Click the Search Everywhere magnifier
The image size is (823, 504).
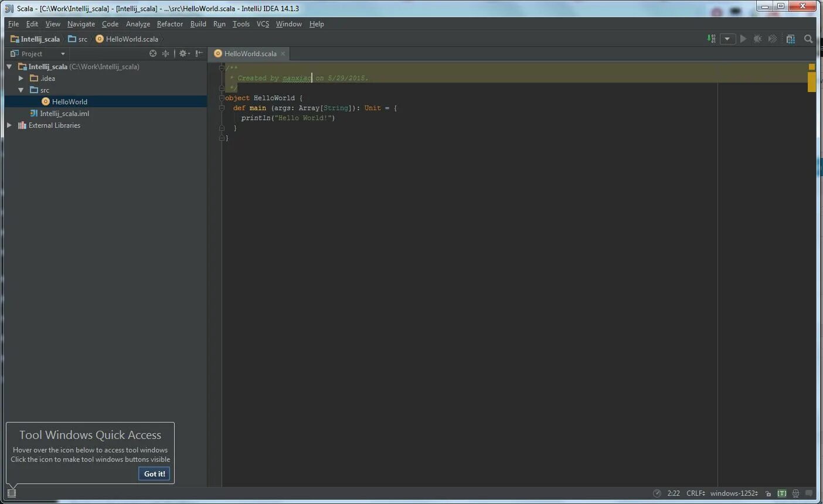[x=808, y=39]
